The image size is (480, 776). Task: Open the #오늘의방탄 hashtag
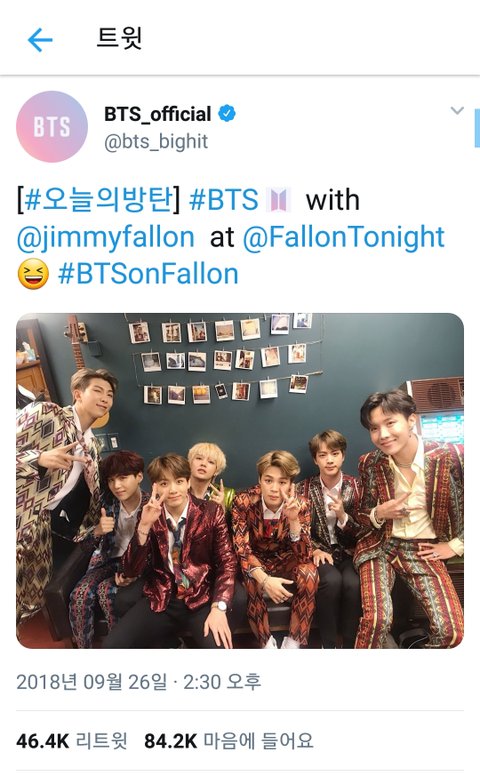pyautogui.click(x=98, y=199)
